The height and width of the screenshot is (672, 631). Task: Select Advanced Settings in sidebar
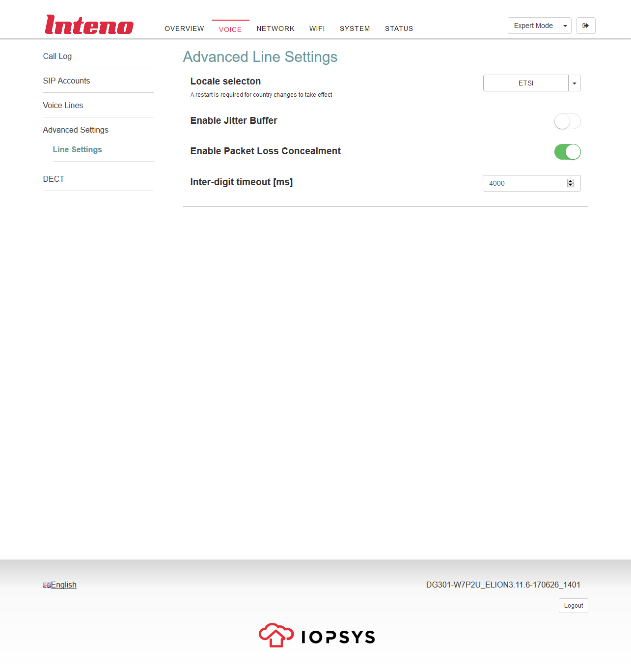click(76, 130)
